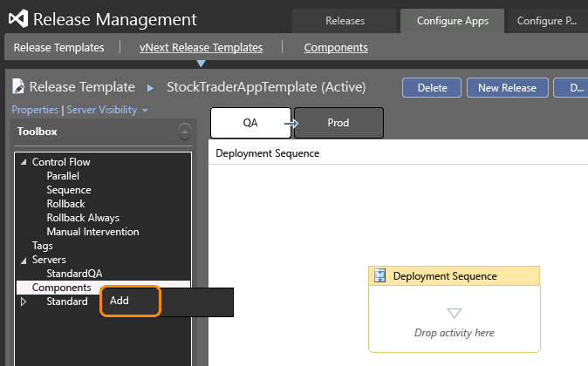
Task: Select Rollback Always in the Toolbox
Action: (x=83, y=218)
